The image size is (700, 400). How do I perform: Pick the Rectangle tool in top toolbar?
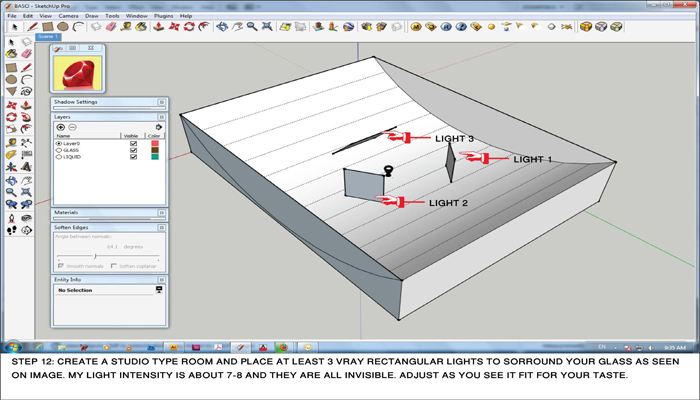[47, 27]
